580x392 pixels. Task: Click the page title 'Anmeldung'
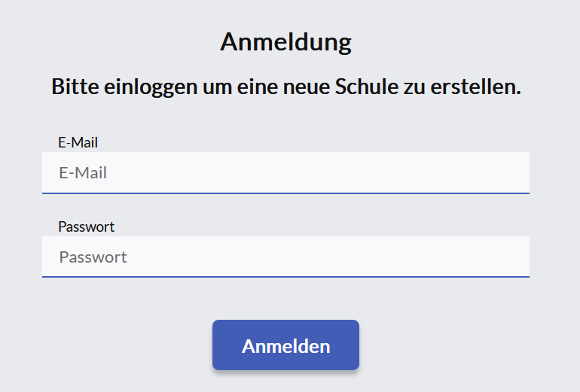(285, 42)
